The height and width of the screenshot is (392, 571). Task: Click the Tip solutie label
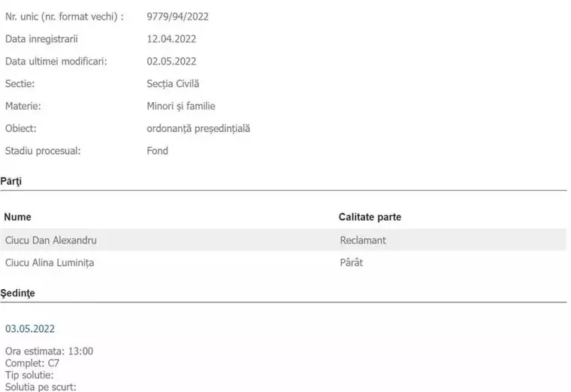tap(29, 375)
